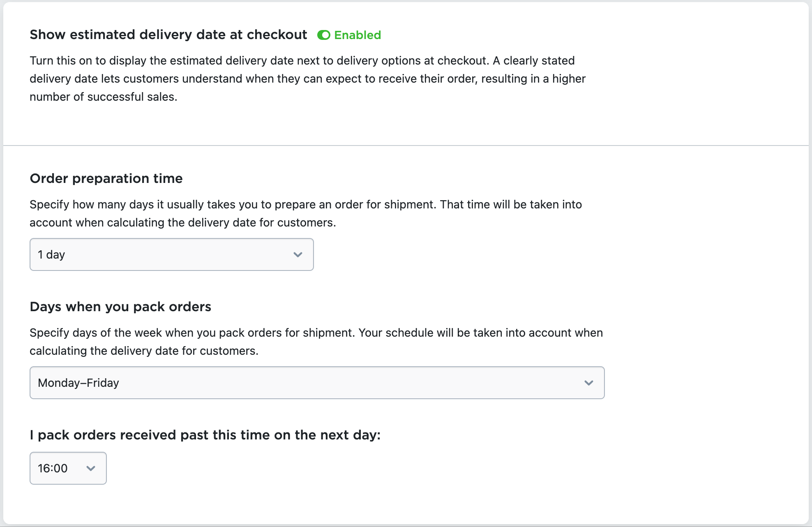The image size is (812, 527).
Task: Click the chevron arrow beside 16:00
Action: click(91, 469)
